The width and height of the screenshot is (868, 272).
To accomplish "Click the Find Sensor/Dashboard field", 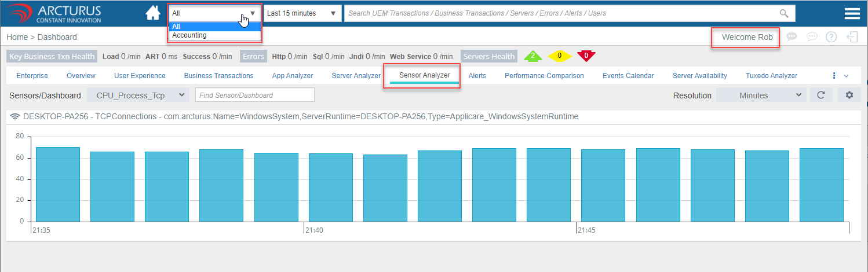I will (x=254, y=95).
